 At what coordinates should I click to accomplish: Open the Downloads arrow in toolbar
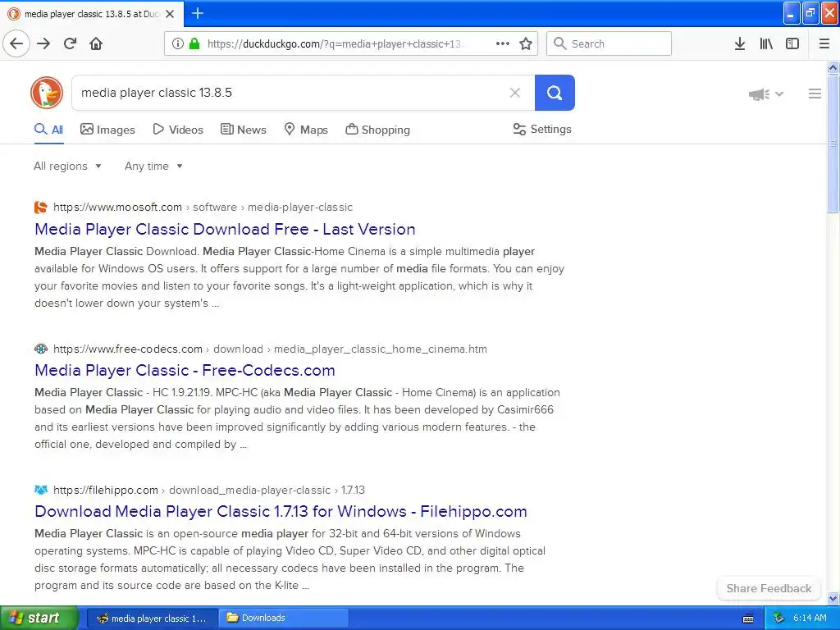[740, 44]
